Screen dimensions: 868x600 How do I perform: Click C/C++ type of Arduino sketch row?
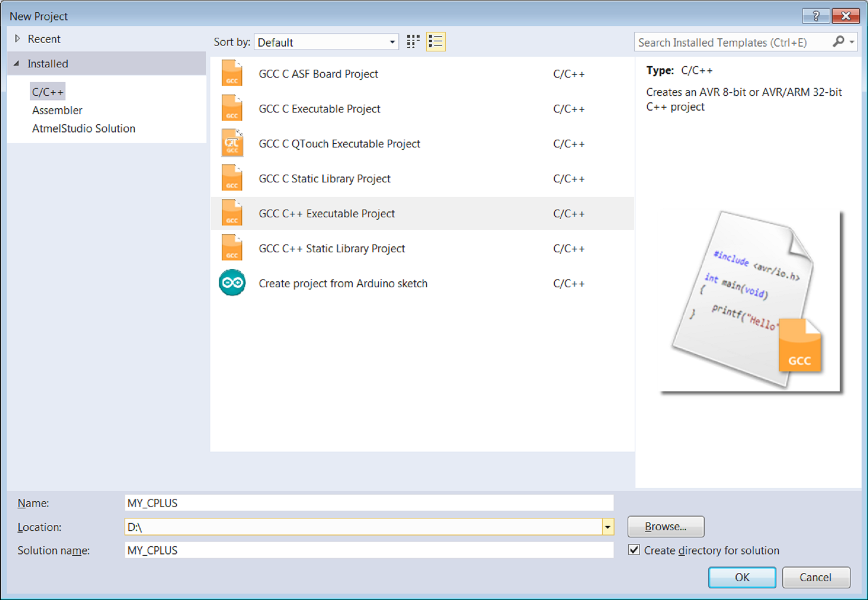pos(568,283)
